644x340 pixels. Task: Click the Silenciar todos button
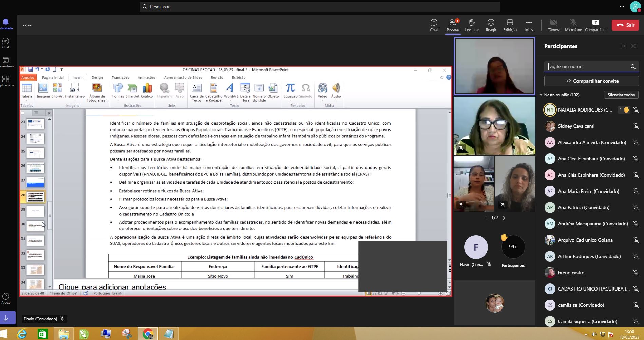(x=621, y=95)
